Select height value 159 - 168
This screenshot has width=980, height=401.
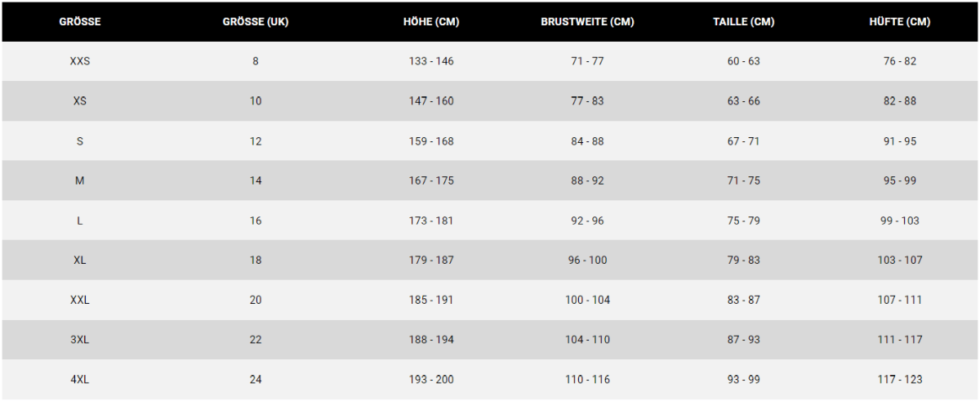tap(431, 141)
